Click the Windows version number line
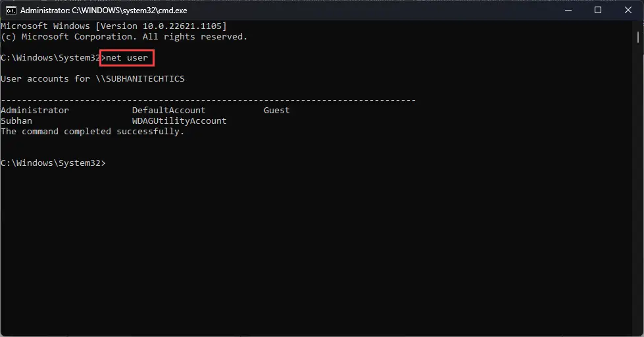This screenshot has height=337, width=644. 113,26
